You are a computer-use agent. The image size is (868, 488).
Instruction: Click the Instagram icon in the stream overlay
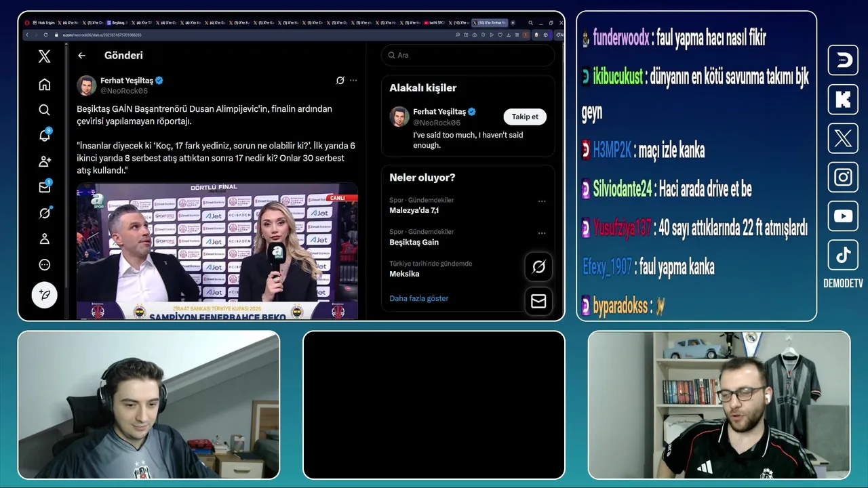click(x=843, y=178)
